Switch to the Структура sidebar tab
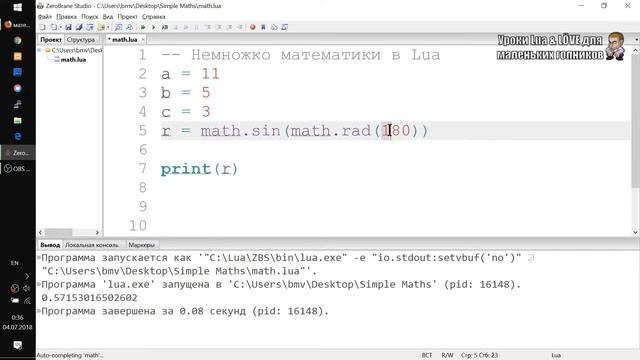The height and width of the screenshot is (360, 640). tap(81, 40)
